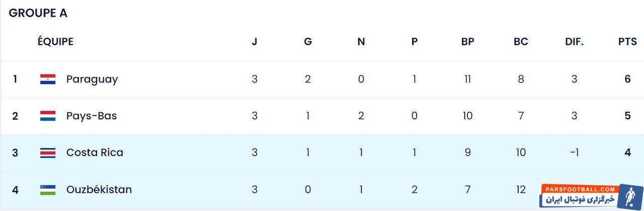The height and width of the screenshot is (211, 644).
Task: Click Paraguay's 6 points value
Action: pos(627,79)
